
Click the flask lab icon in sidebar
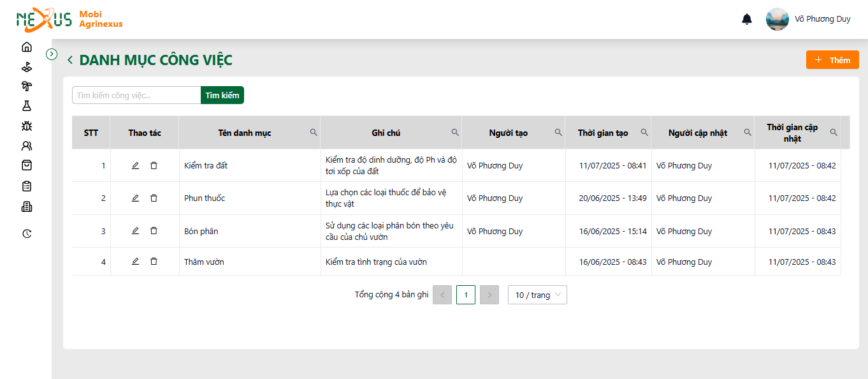tap(26, 106)
